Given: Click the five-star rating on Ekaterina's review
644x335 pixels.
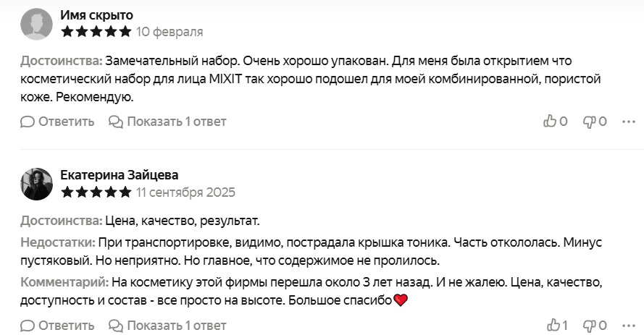Looking at the screenshot, I should [x=96, y=192].
